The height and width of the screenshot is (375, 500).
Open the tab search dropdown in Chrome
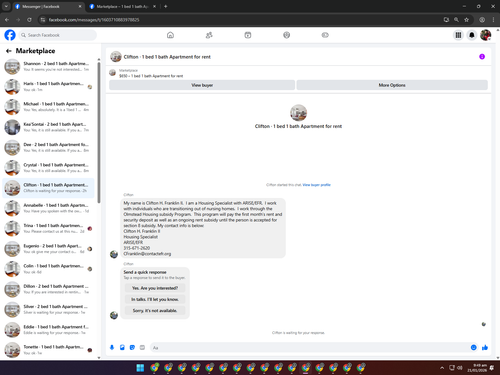tap(6, 6)
